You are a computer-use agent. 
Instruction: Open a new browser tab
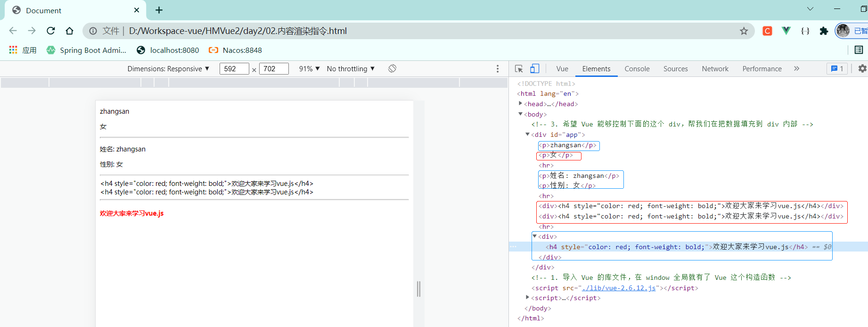click(159, 10)
